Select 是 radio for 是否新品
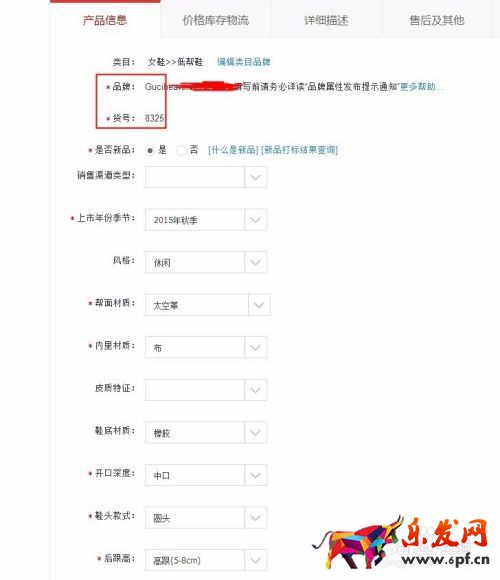The width and height of the screenshot is (500, 580). [150, 150]
